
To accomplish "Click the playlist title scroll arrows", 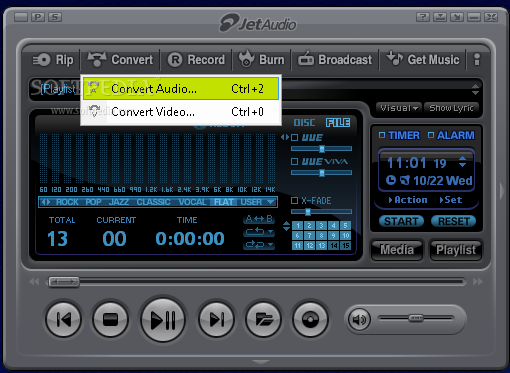I will 475,89.
